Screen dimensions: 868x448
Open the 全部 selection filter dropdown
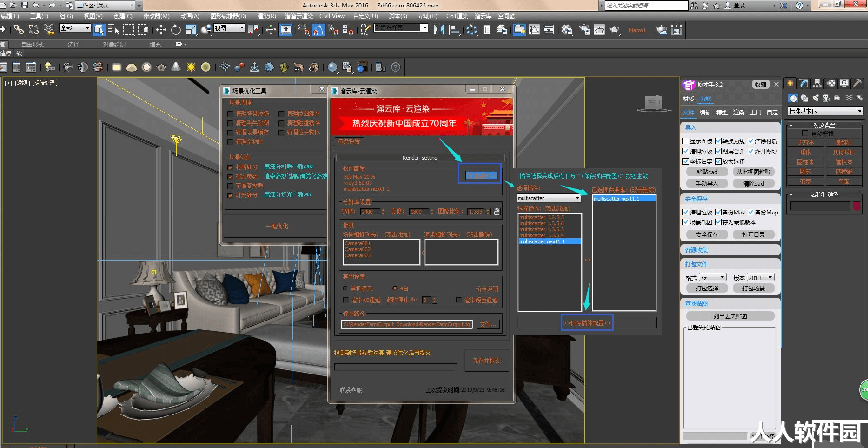click(75, 28)
